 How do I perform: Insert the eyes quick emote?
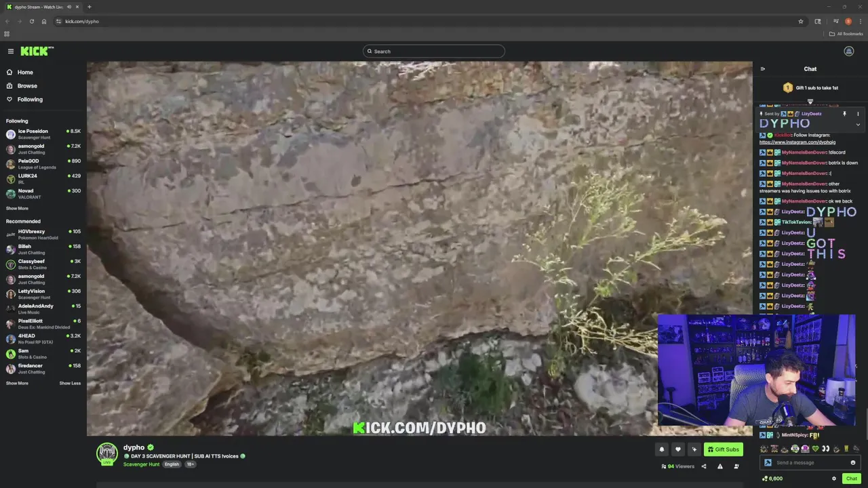[x=825, y=449]
